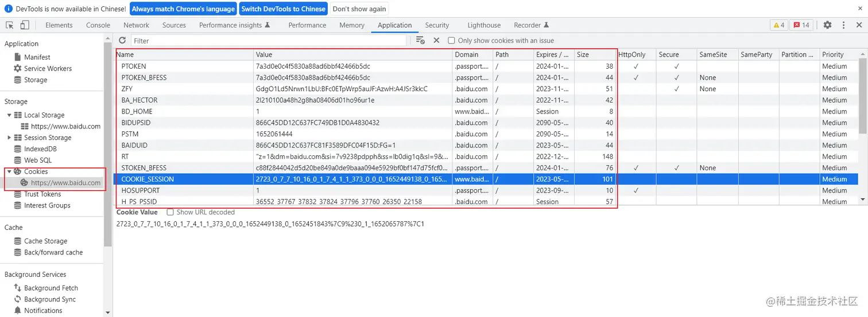Viewport: 868px width, 317px height.
Task: Open Trust Tokens in sidebar
Action: tap(42, 194)
